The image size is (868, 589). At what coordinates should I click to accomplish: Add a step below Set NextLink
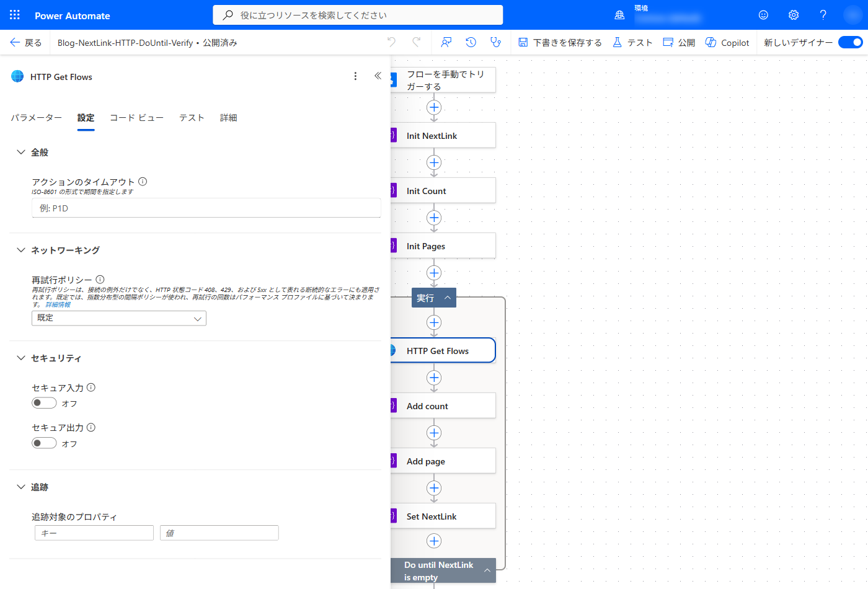point(434,541)
